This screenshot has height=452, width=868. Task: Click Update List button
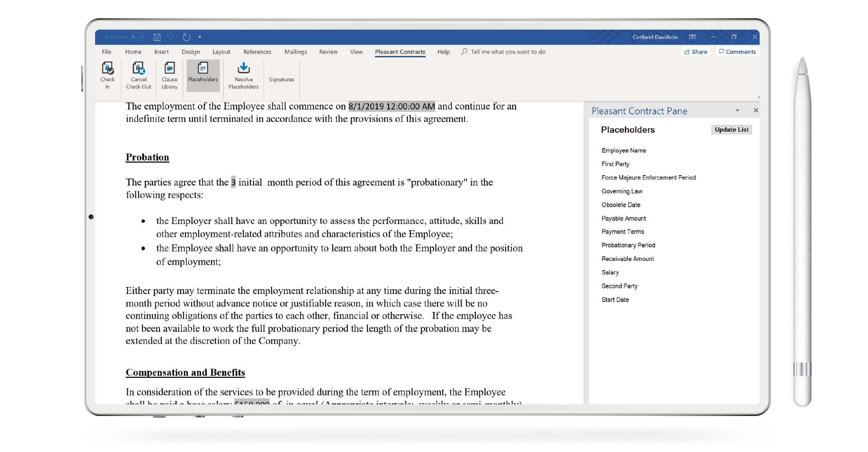(731, 130)
